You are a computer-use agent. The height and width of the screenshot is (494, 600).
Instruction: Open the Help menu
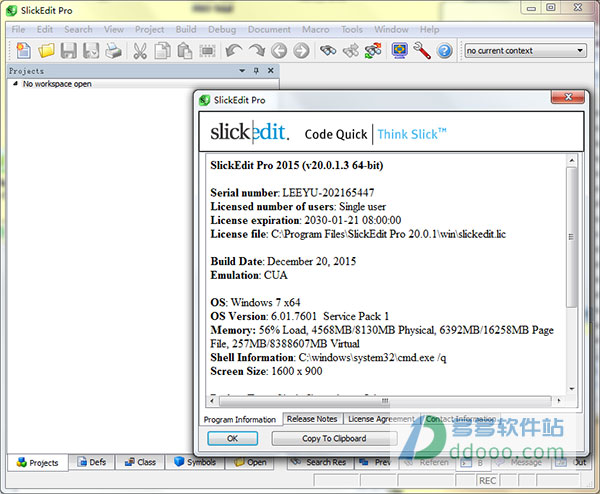(x=429, y=29)
